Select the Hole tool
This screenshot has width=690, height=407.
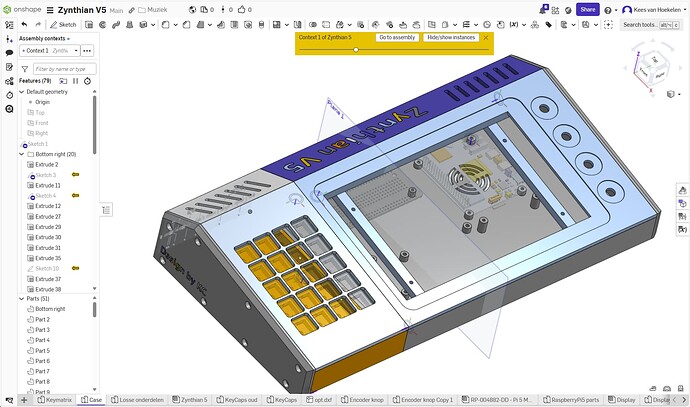[x=248, y=25]
